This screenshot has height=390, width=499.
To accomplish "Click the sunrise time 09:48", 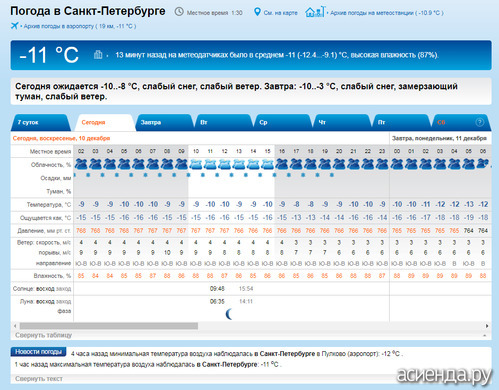I will (x=217, y=288).
